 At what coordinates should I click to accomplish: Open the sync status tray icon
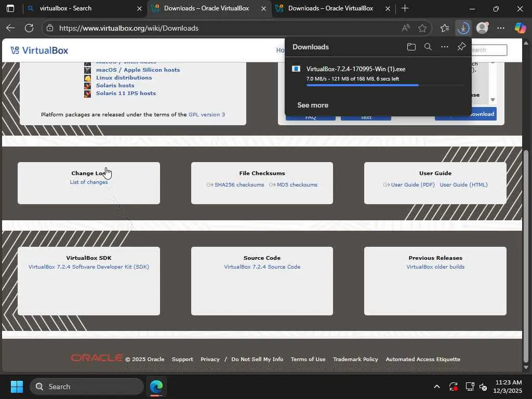coord(453,387)
